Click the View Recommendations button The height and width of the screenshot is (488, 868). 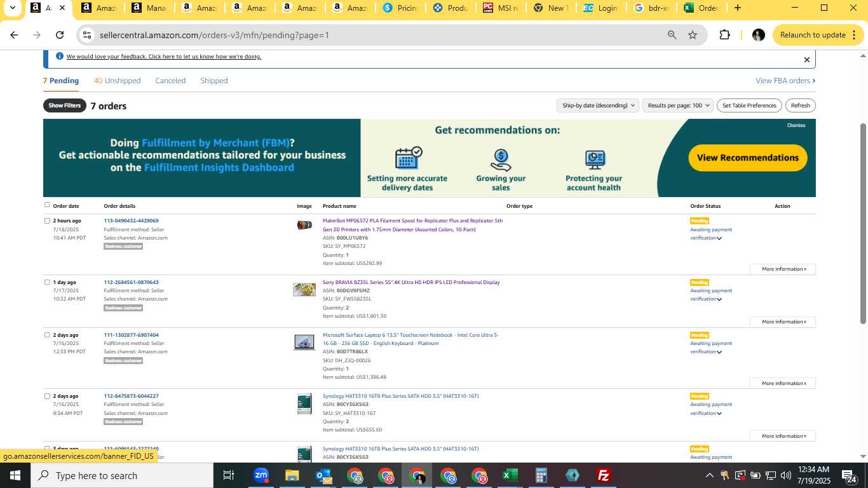coord(748,158)
